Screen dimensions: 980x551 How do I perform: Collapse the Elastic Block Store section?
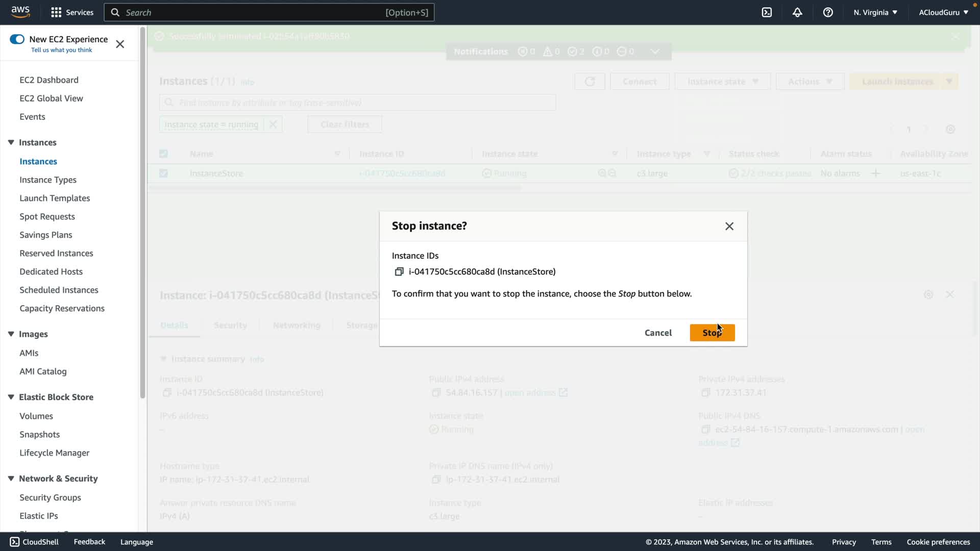coord(11,397)
